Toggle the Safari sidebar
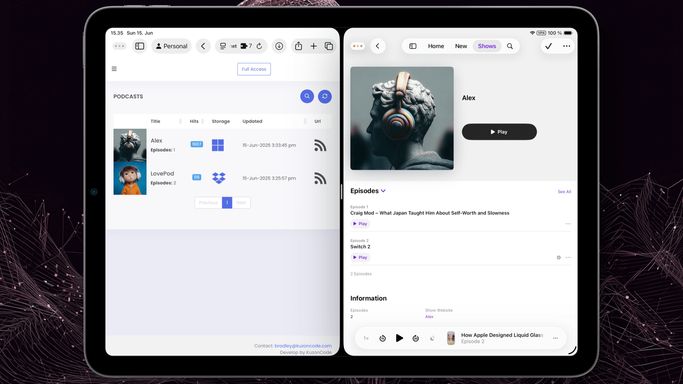Viewport: 683px width, 384px height. point(139,46)
